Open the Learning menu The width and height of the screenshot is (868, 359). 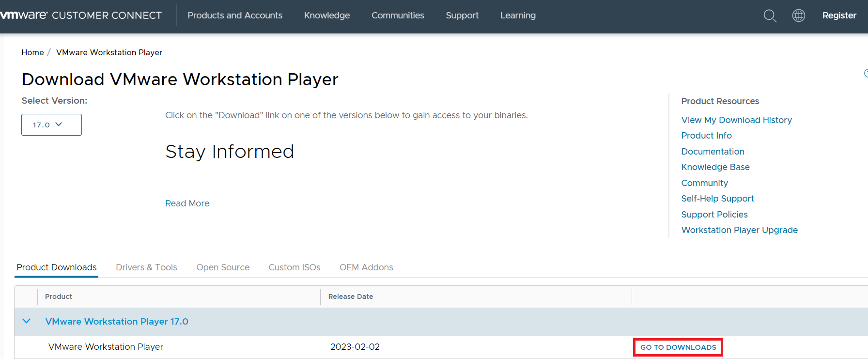click(518, 16)
